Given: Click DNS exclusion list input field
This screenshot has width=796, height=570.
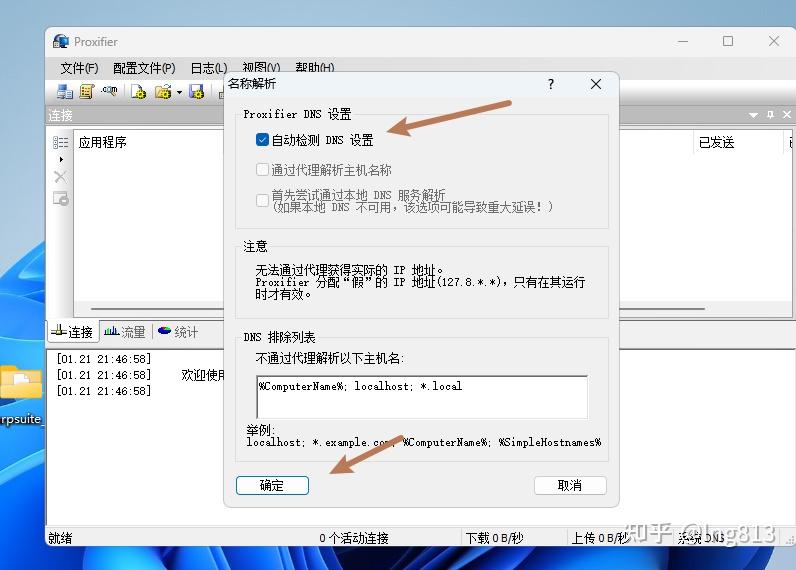Looking at the screenshot, I should [422, 397].
